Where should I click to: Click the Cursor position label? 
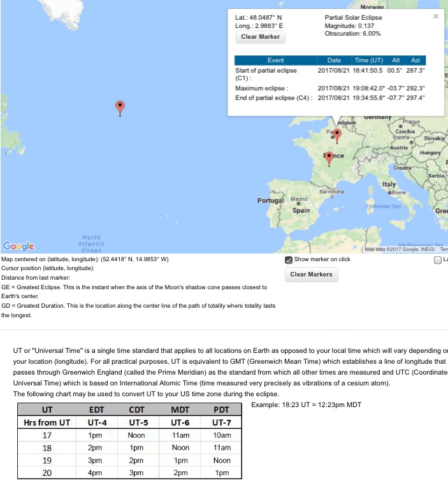point(48,268)
